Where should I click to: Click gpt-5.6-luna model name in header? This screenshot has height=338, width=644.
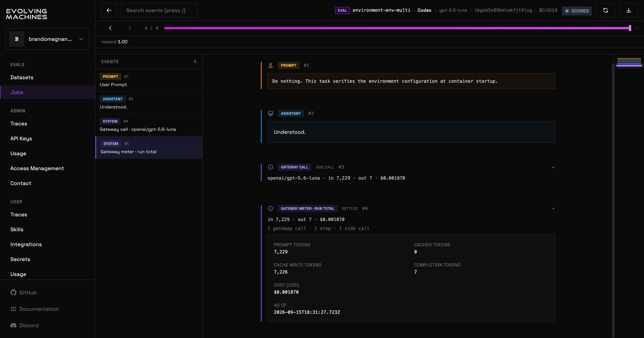point(453,10)
